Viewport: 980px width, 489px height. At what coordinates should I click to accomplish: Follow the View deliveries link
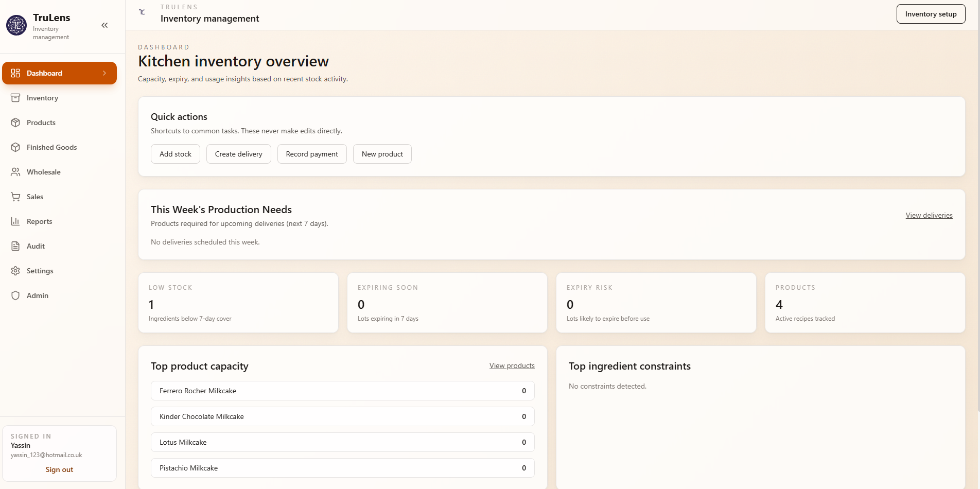[929, 215]
